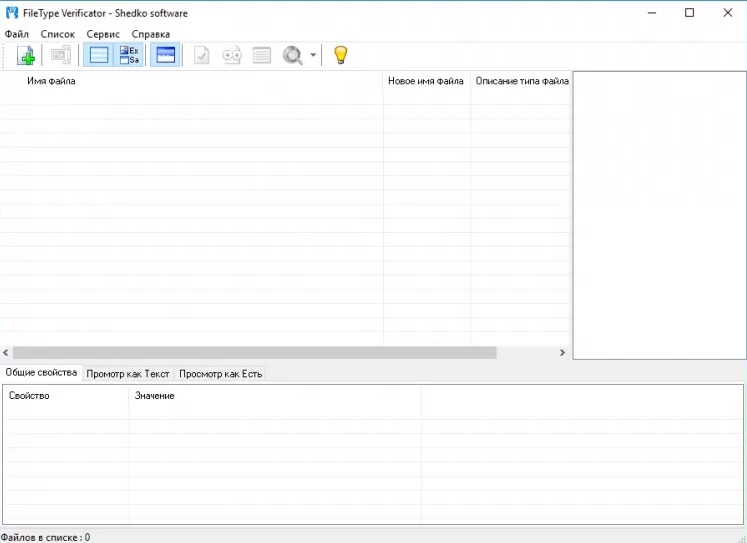Expand the dropdown arrow beside the magnifier
Image resolution: width=747 pixels, height=543 pixels.
pos(313,56)
